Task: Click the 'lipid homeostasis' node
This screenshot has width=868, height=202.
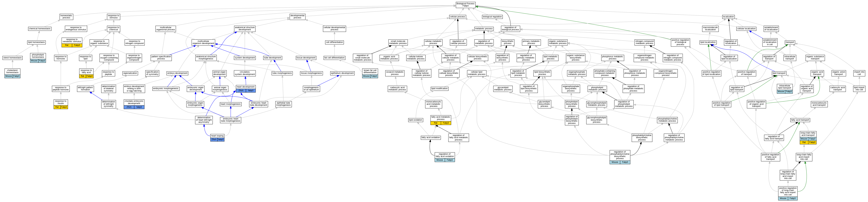Action: tap(36, 43)
